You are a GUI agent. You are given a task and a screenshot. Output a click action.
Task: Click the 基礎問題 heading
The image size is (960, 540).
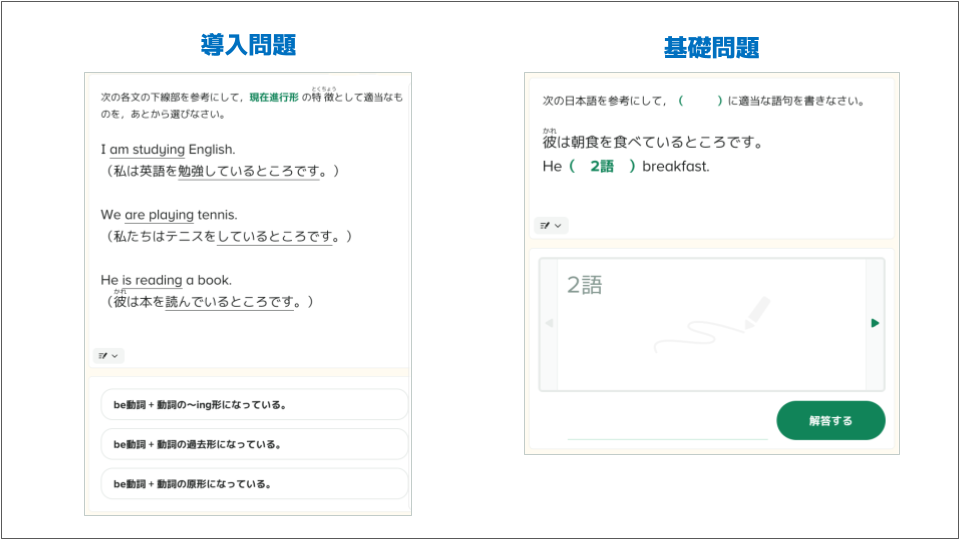711,47
